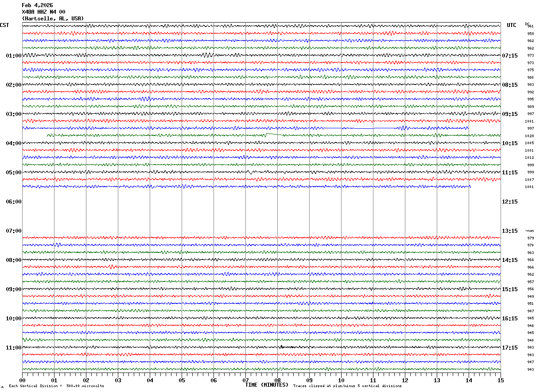Click minute axis label 15
Screen dimensions: 536x392
coord(501,380)
